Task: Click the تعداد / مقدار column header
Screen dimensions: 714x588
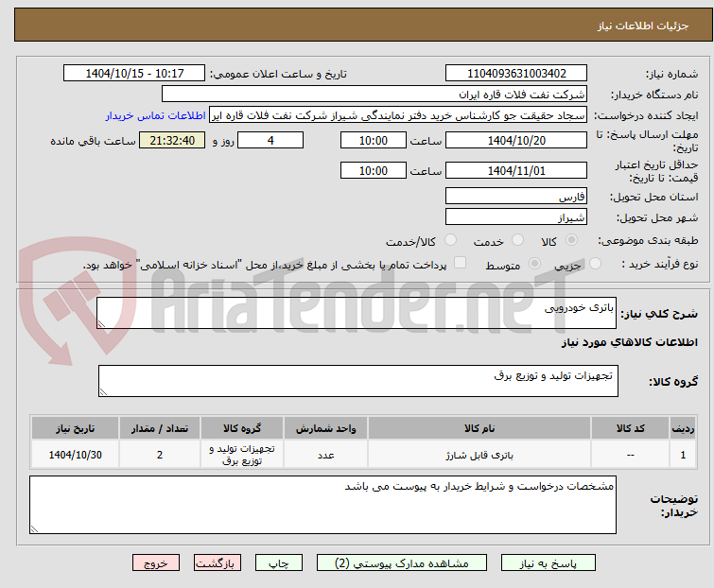Action: 160,428
